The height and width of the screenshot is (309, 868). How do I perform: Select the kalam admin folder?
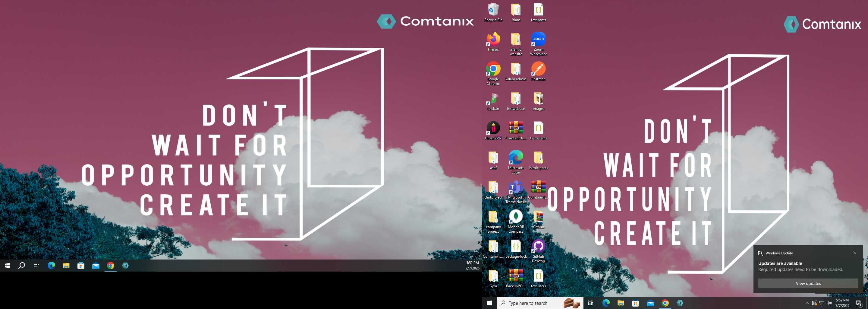click(516, 72)
